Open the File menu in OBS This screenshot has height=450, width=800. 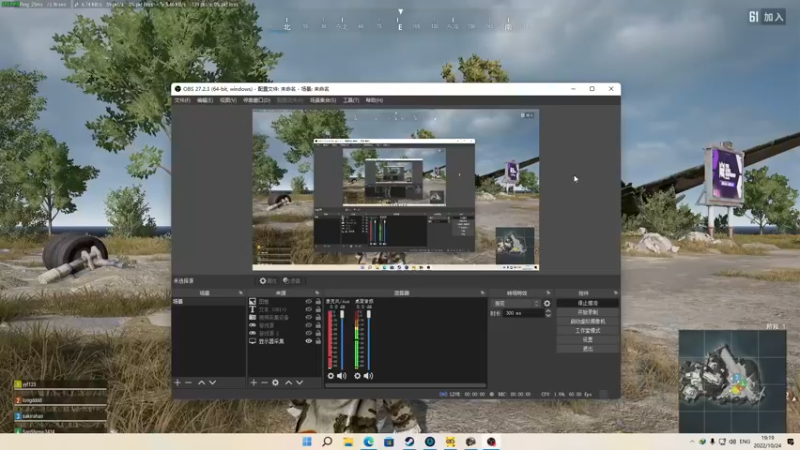coord(182,101)
